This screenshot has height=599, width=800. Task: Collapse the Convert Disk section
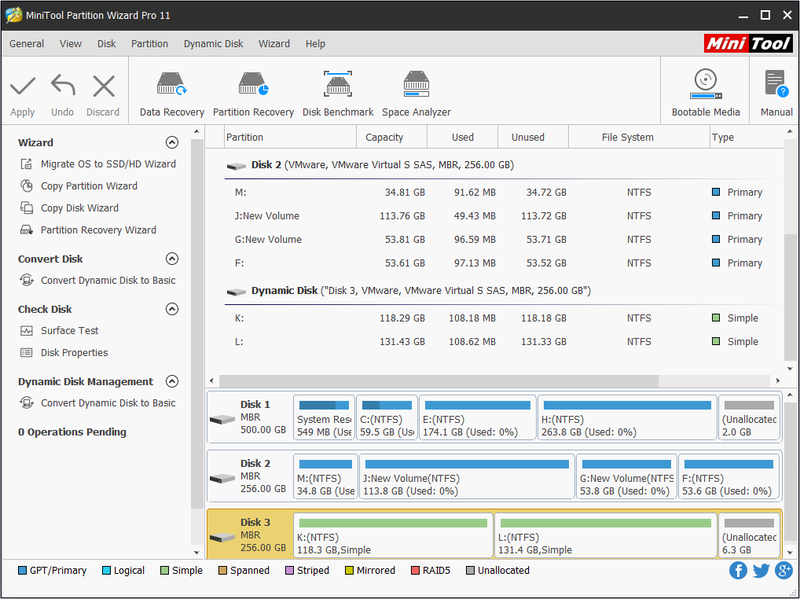click(172, 259)
